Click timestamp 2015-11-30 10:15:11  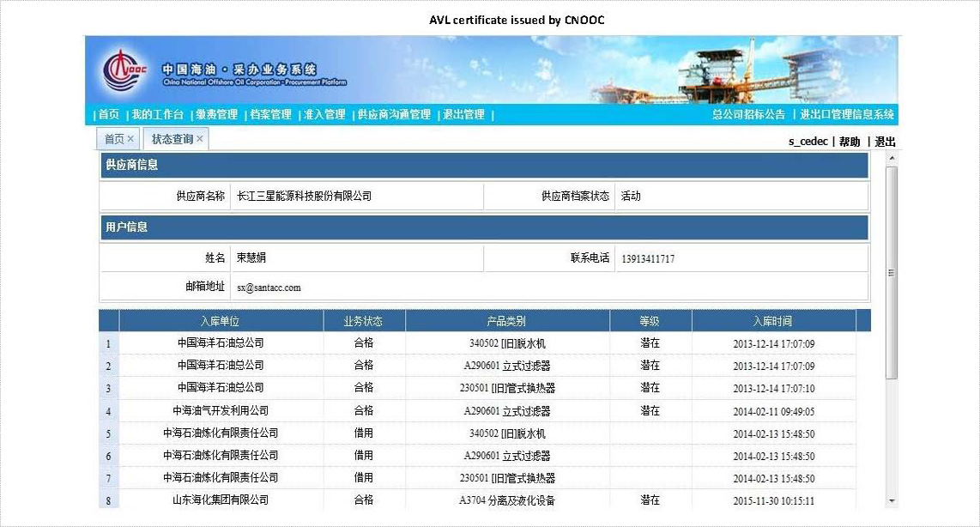click(774, 500)
